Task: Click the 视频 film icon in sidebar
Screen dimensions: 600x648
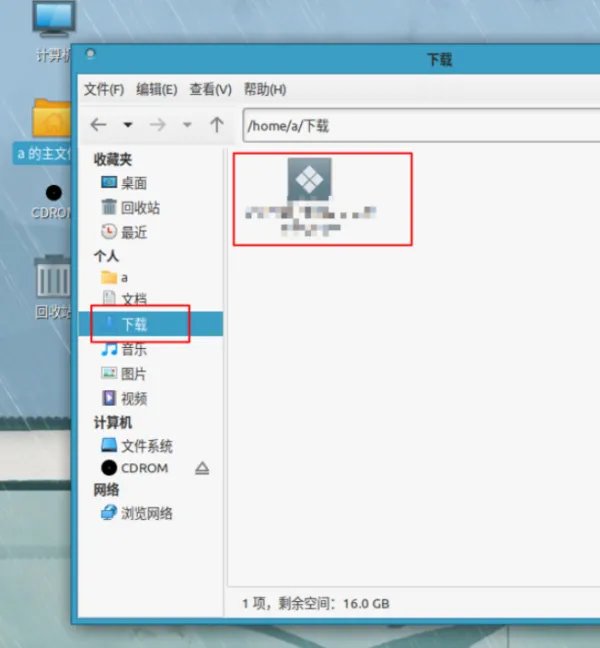Action: 109,398
